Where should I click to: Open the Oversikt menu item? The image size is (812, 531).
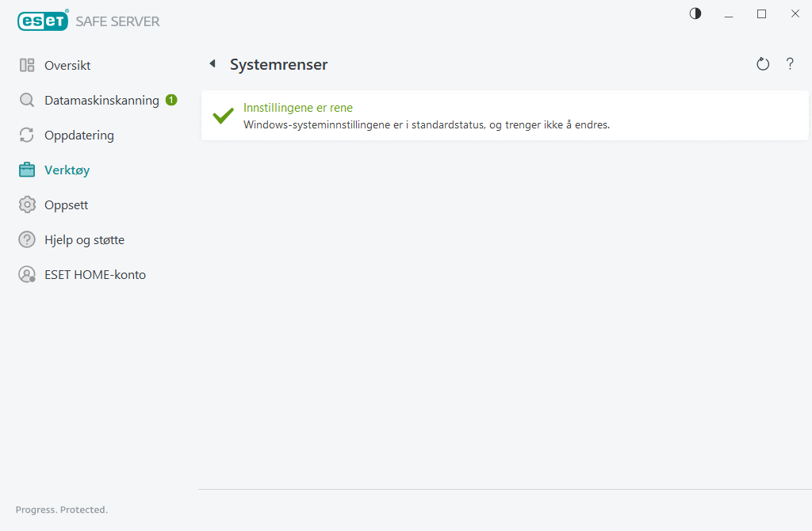pyautogui.click(x=67, y=65)
